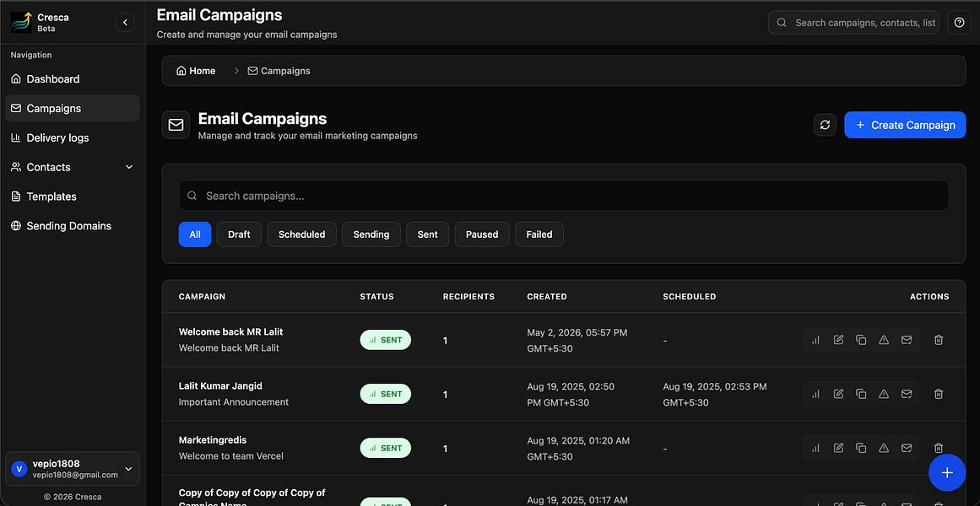Viewport: 980px width, 506px height.
Task: Edit the Welcome back MR Lalit campaign
Action: tap(838, 340)
